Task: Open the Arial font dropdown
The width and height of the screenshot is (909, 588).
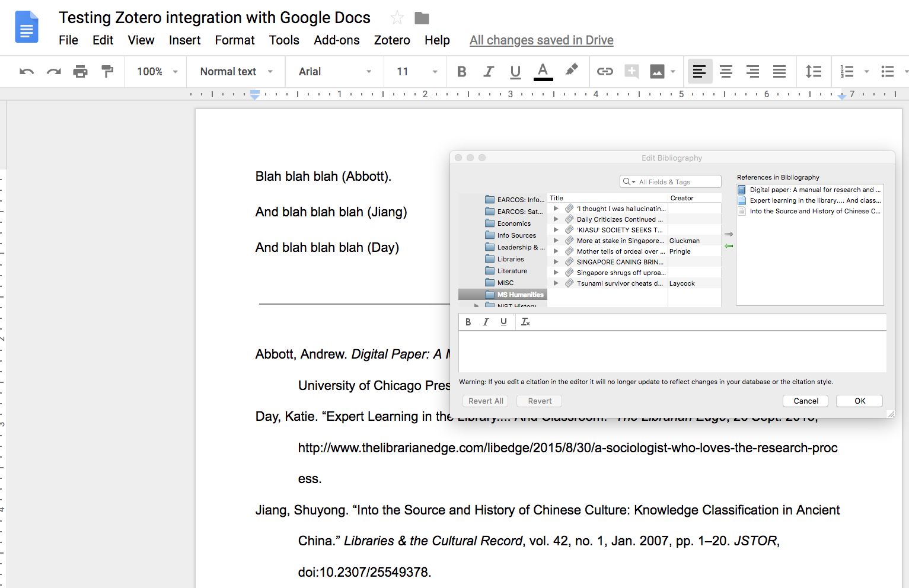Action: click(x=334, y=72)
